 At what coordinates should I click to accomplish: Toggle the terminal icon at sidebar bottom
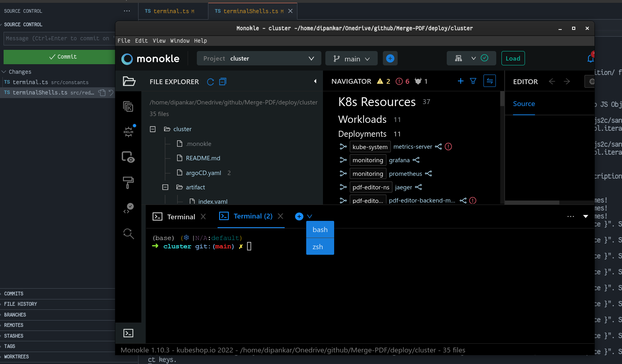129,333
